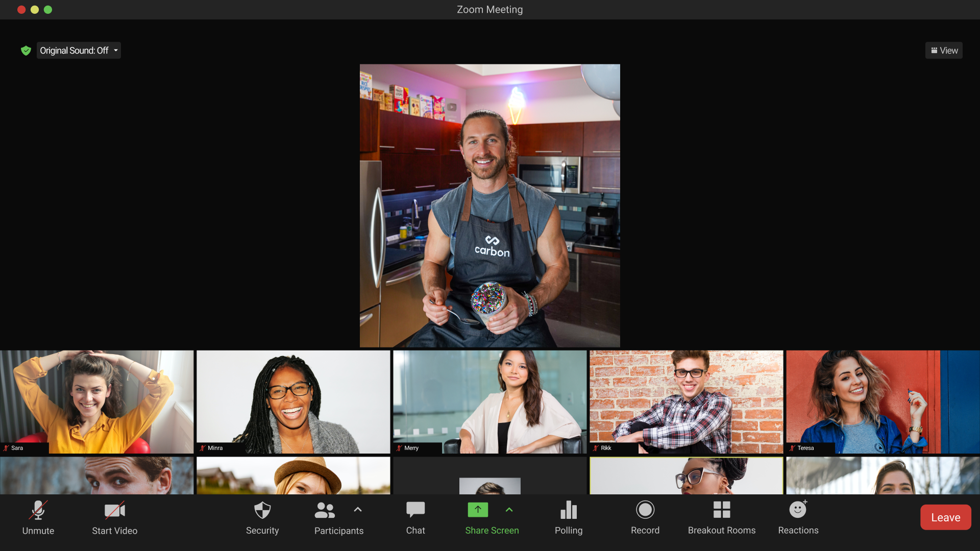Select Rikk's video tile
Screen dimensions: 980x551
tap(686, 402)
